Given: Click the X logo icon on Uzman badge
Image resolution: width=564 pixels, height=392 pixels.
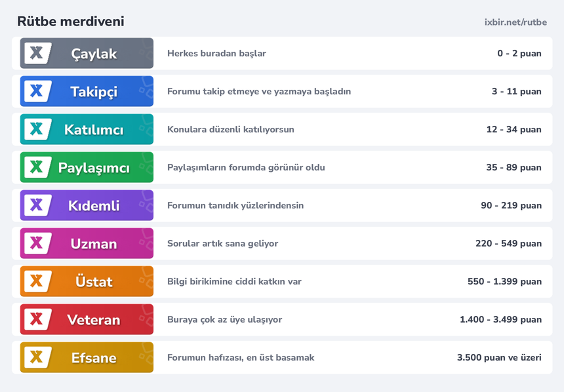Looking at the screenshot, I should tap(38, 243).
